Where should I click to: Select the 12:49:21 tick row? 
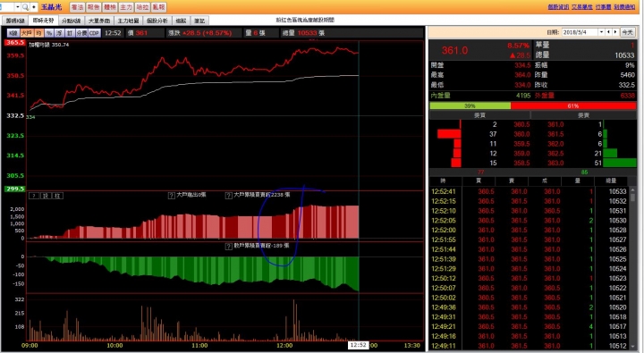click(x=529, y=327)
